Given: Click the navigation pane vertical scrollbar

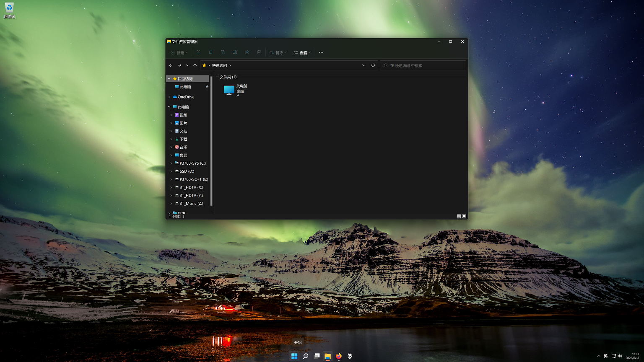Looking at the screenshot, I should coord(211,142).
